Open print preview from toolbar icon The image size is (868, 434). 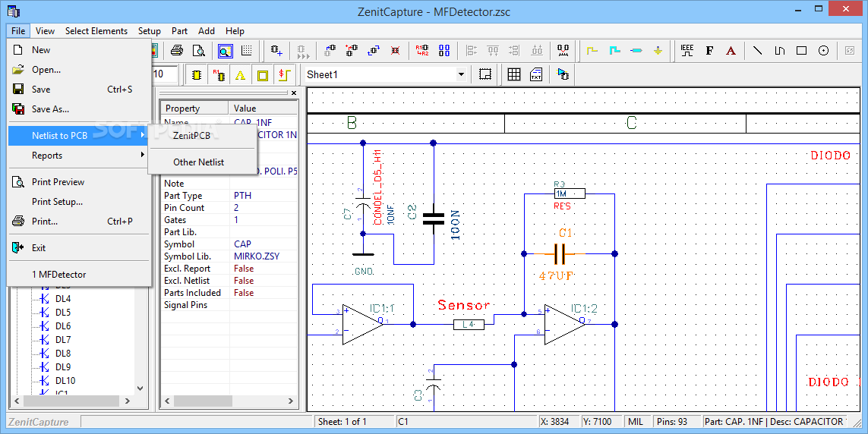(x=198, y=51)
